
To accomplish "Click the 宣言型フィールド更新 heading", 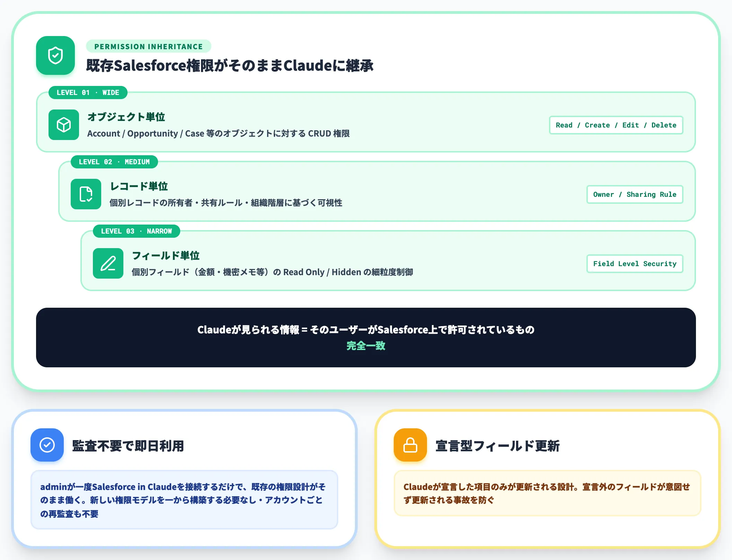I will click(x=498, y=446).
